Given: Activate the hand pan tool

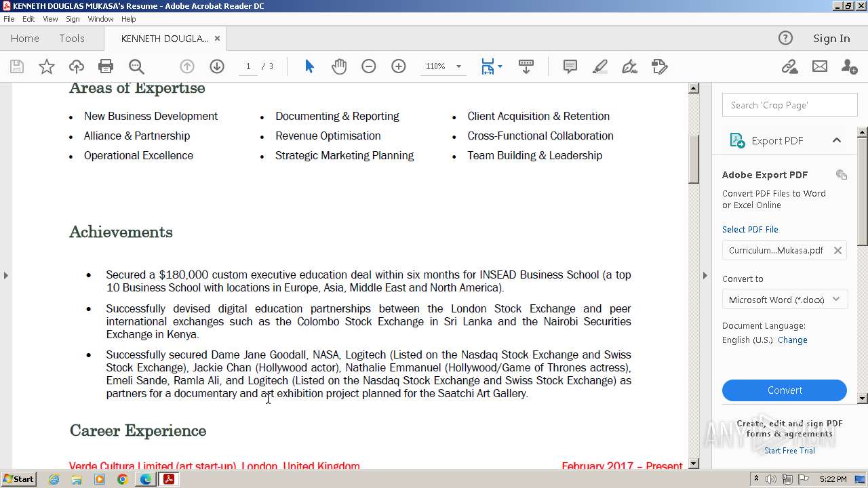Looking at the screenshot, I should (x=339, y=66).
